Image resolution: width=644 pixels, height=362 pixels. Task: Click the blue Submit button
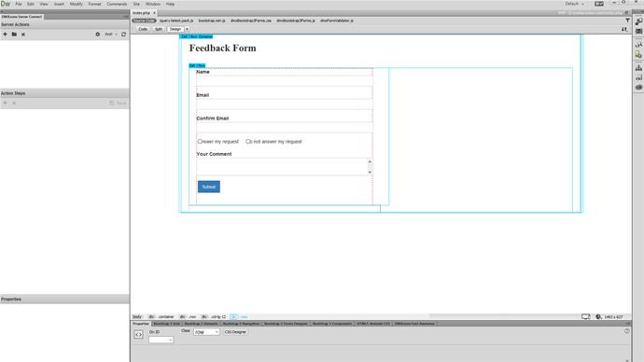[209, 187]
